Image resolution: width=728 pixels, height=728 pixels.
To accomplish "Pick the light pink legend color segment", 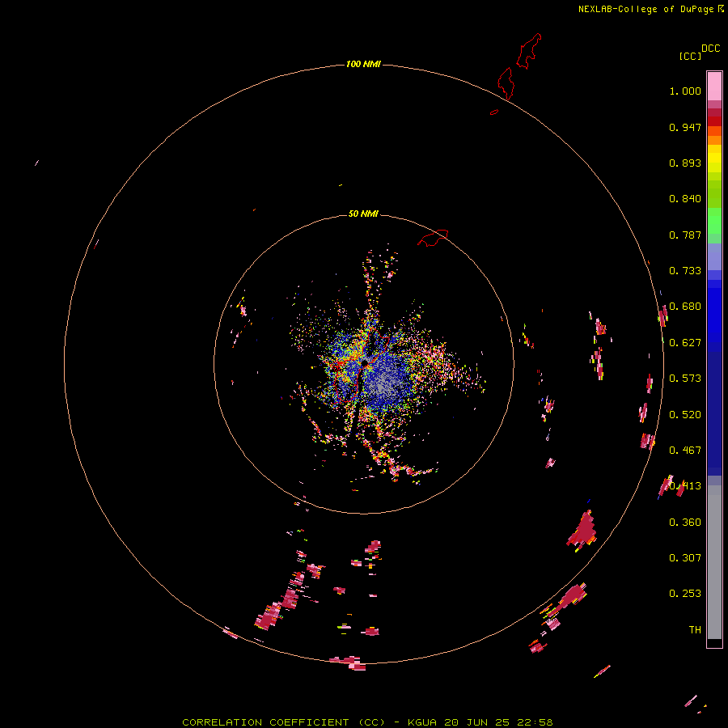I will coord(714,86).
